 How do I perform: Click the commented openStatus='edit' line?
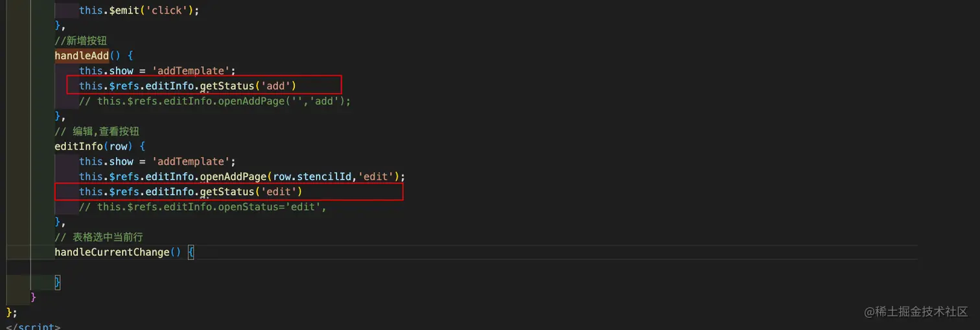(x=202, y=207)
